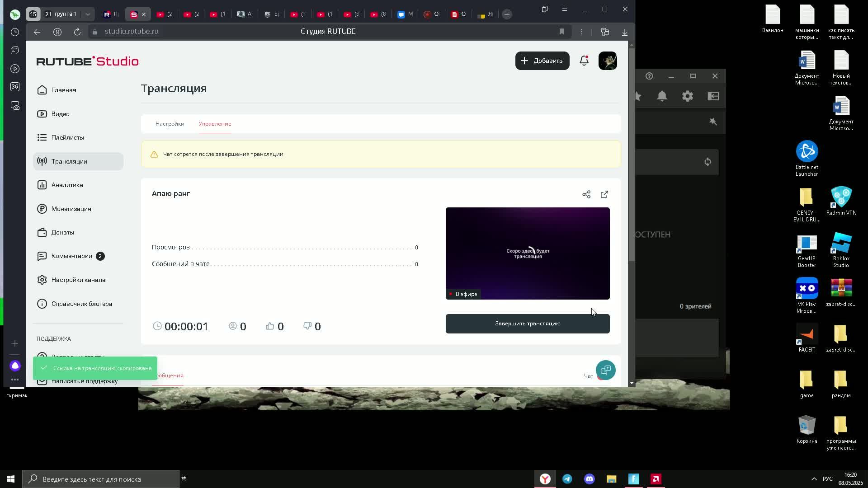
Task: Click the Добавить button
Action: pos(542,61)
